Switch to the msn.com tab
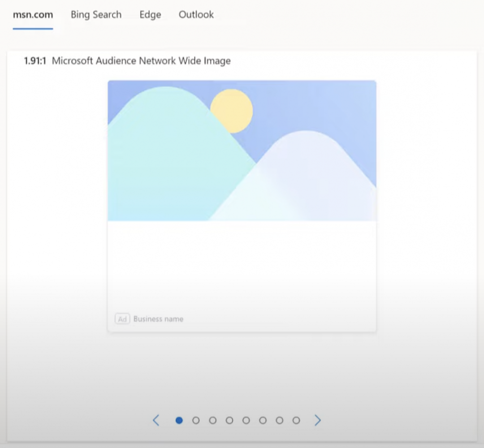The height and width of the screenshot is (448, 484). 33,15
